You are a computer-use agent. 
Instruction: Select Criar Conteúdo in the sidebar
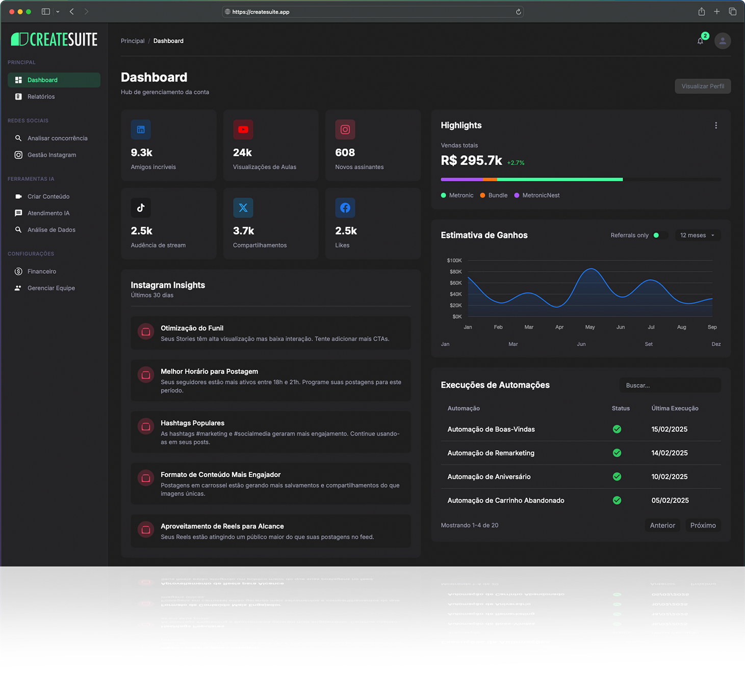[48, 196]
